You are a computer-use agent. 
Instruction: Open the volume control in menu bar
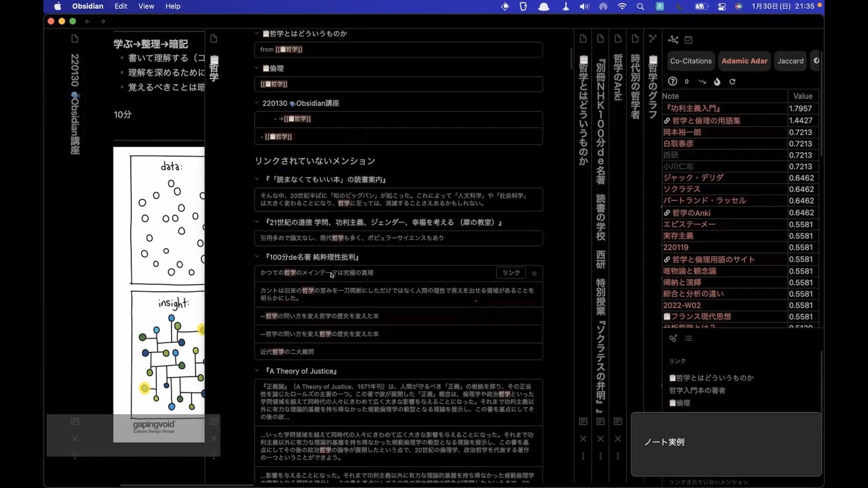(x=585, y=6)
